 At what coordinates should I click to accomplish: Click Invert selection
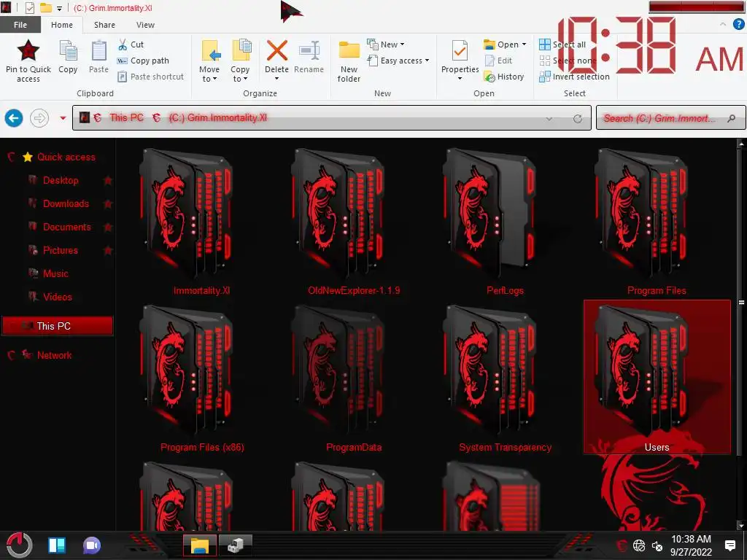point(574,76)
